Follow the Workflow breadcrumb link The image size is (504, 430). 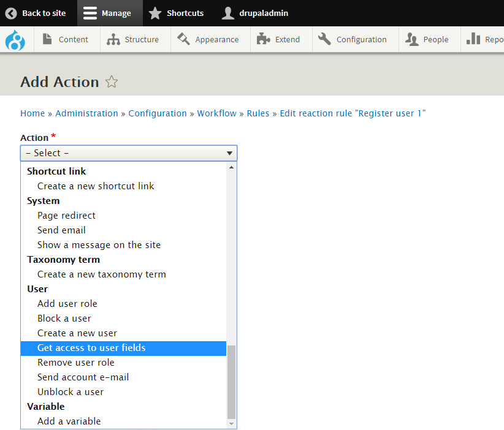coord(216,113)
